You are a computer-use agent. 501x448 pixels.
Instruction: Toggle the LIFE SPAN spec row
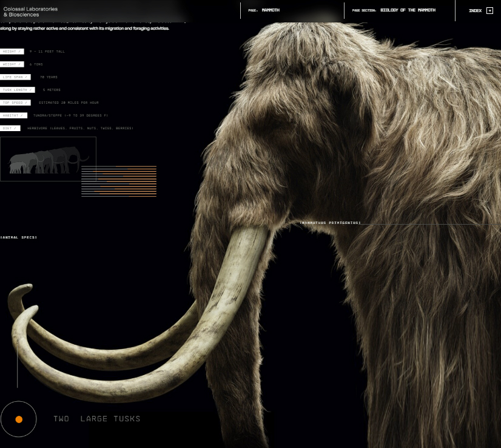pyautogui.click(x=15, y=77)
